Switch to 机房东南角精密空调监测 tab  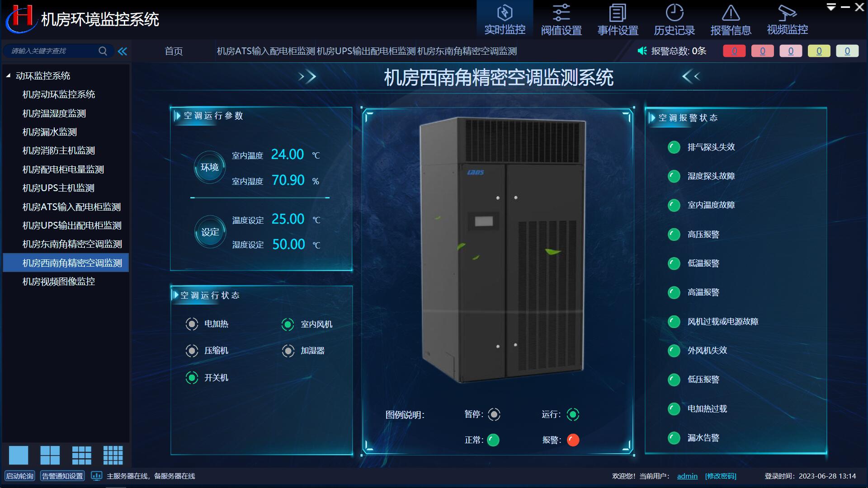467,51
